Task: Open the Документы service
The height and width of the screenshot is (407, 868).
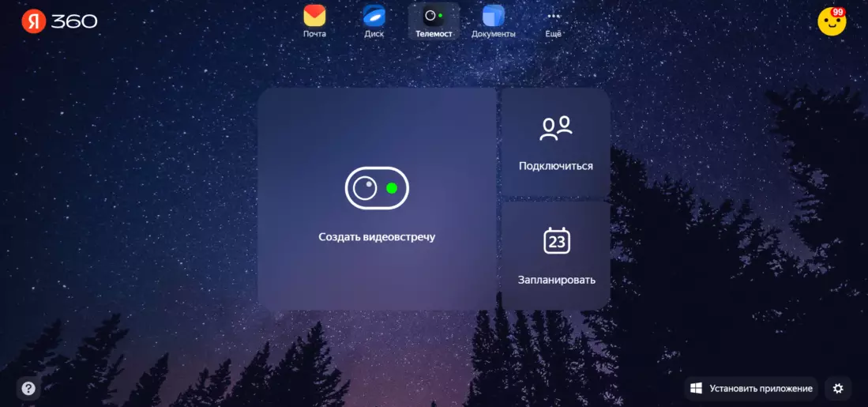Action: click(493, 21)
